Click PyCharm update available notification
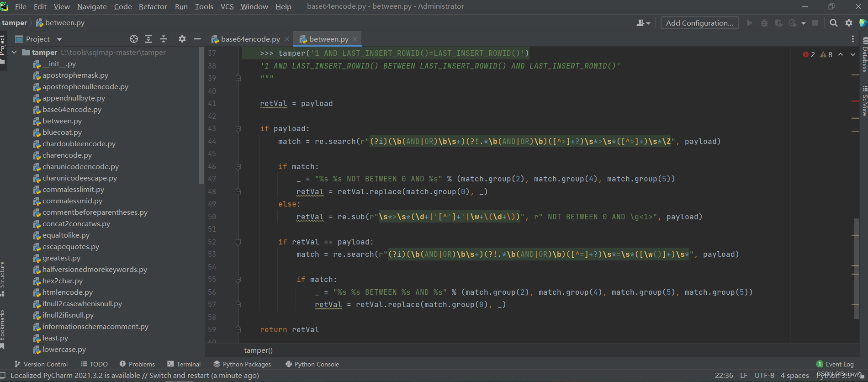The width and height of the screenshot is (868, 382). [135, 376]
